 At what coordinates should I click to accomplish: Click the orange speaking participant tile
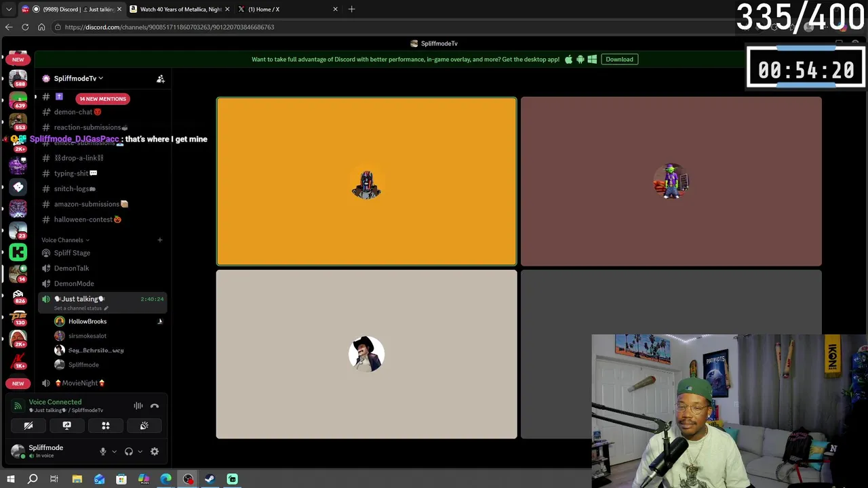[366, 182]
